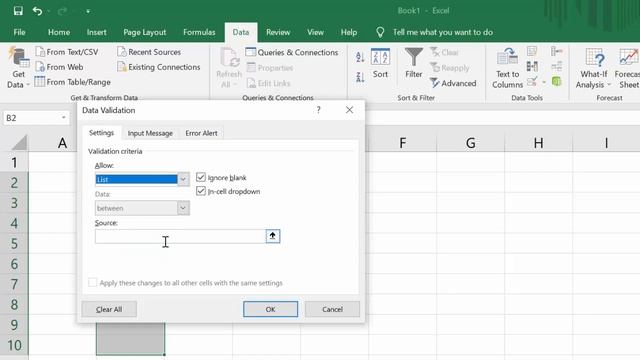Toggle the Filter funnel button
The width and height of the screenshot is (640, 360).
click(x=413, y=64)
